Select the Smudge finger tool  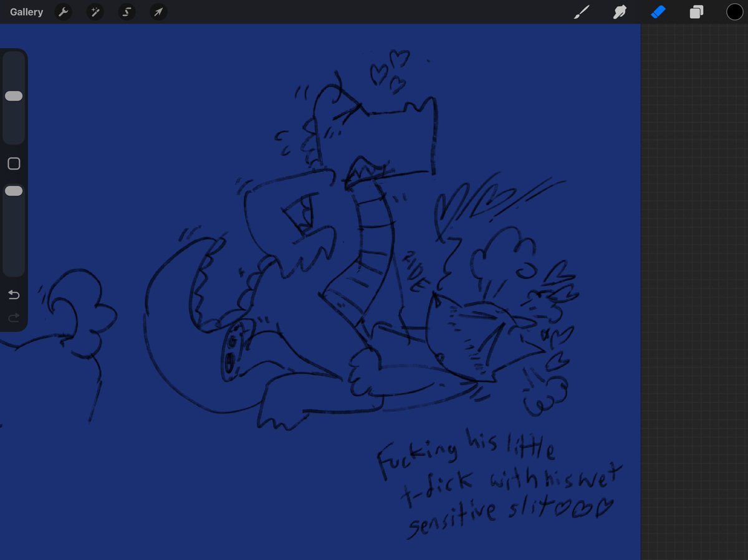pos(620,12)
